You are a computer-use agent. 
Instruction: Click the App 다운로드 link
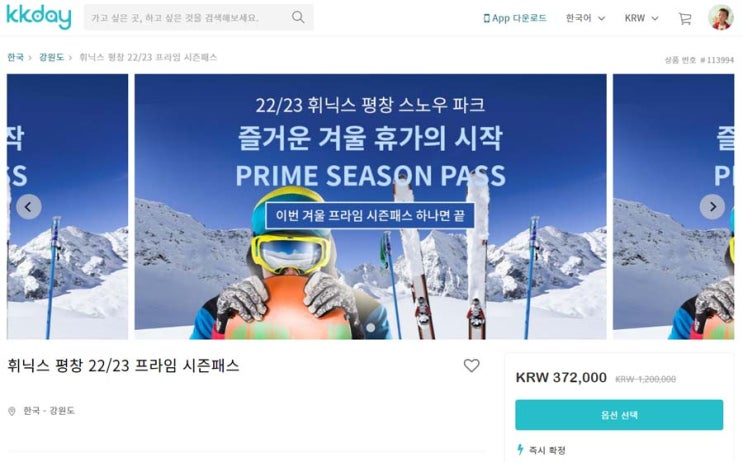click(x=515, y=18)
